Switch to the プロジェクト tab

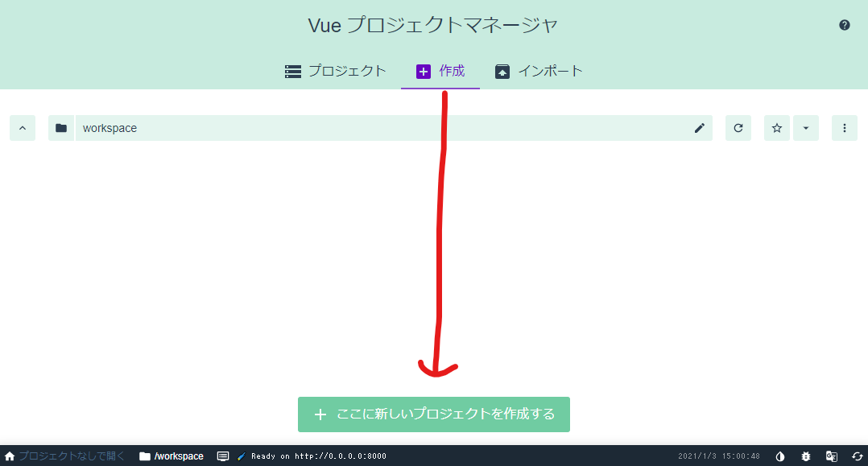pyautogui.click(x=335, y=72)
